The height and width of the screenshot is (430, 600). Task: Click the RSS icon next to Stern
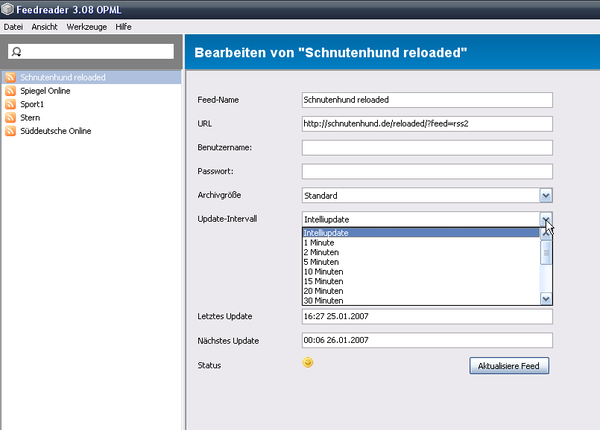coord(11,117)
